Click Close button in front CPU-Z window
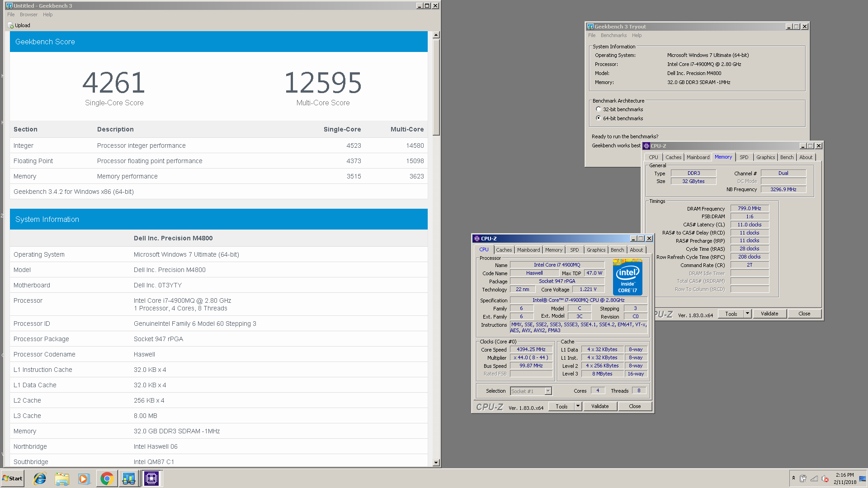868x488 pixels. click(x=635, y=406)
